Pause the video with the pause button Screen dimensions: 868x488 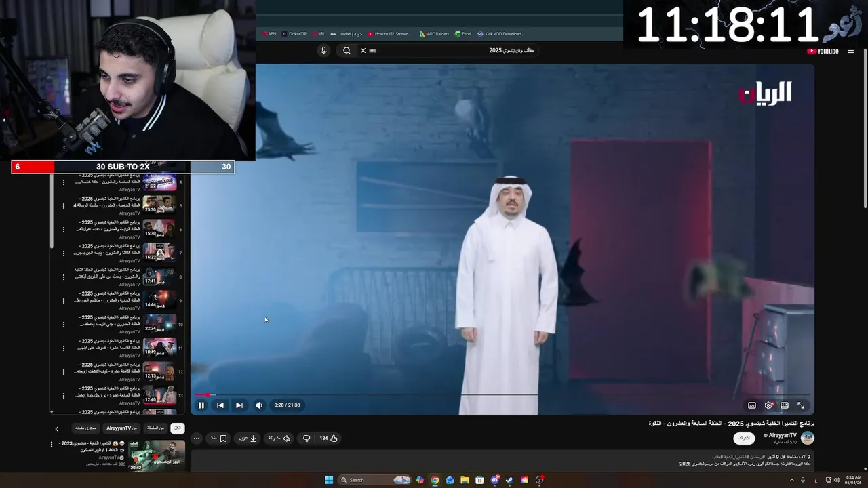pos(201,405)
